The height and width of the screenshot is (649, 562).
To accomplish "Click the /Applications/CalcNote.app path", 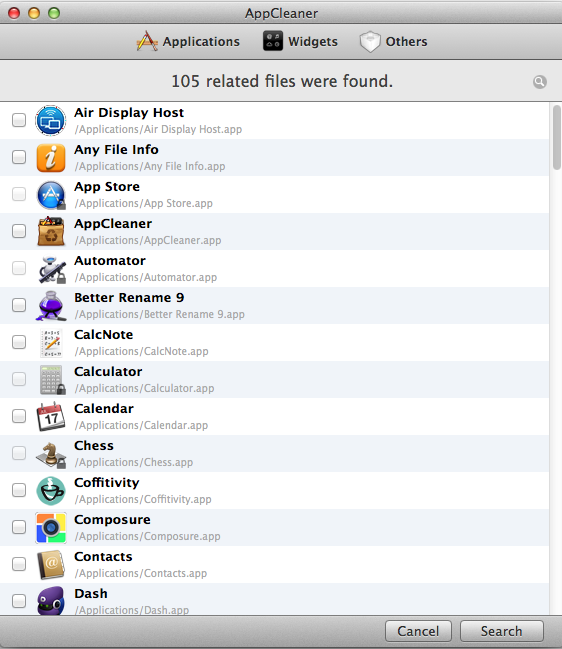I will click(141, 351).
